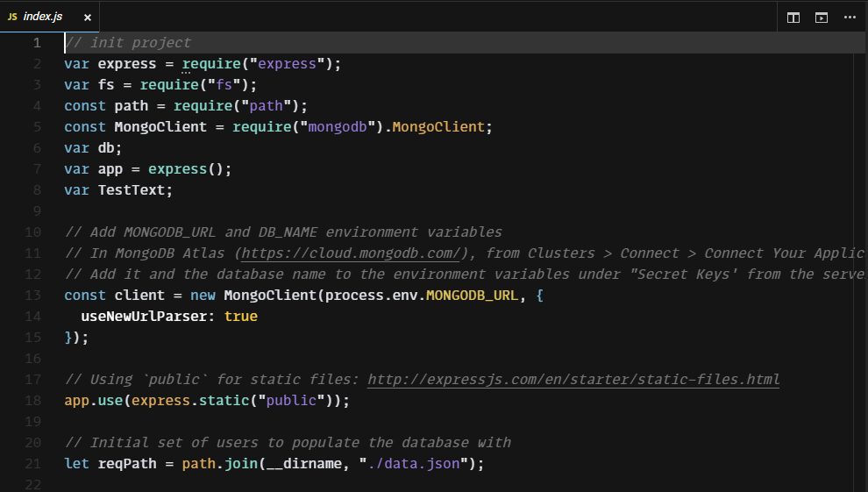Click the "mongodb" string on line 5
The image size is (868, 492).
338,127
